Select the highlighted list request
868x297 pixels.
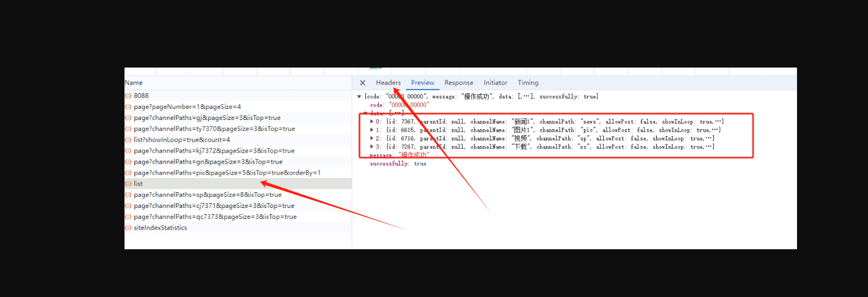pyautogui.click(x=238, y=184)
